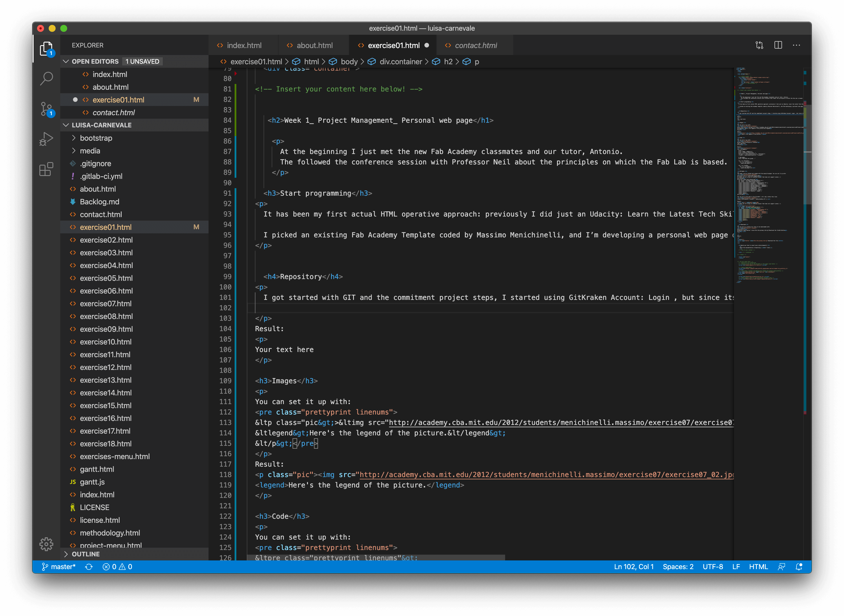Expand the bootstrap folder

click(134, 138)
